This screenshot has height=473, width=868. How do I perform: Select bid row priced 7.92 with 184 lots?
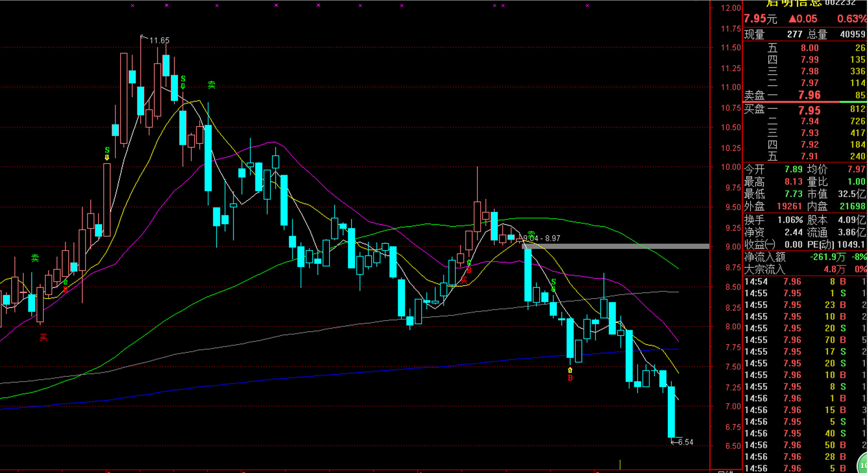pos(805,145)
